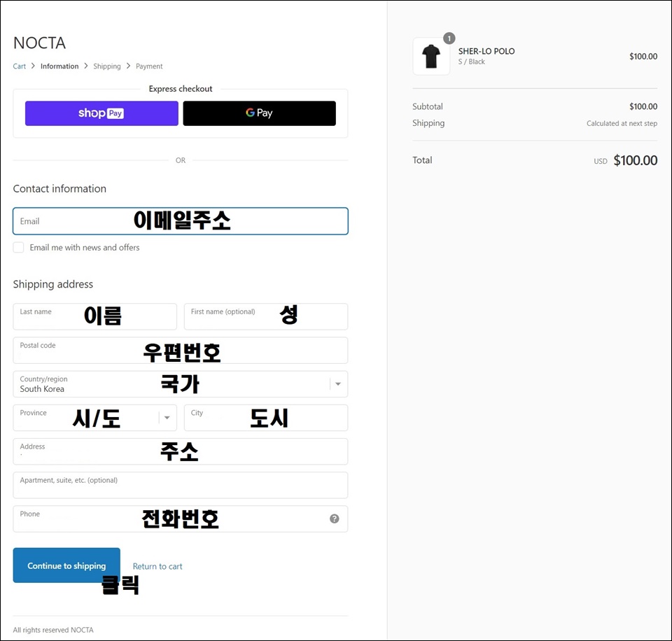Click the SHER-LO POLO product name

[x=486, y=51]
